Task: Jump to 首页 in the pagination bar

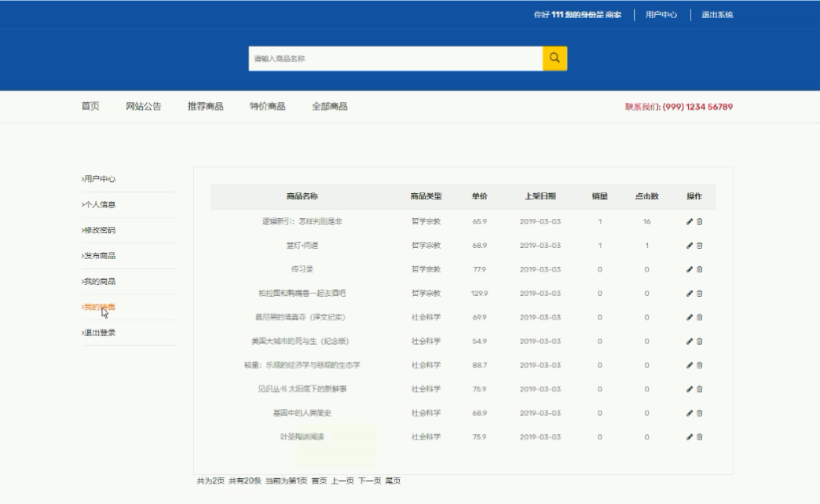Action: [x=319, y=480]
